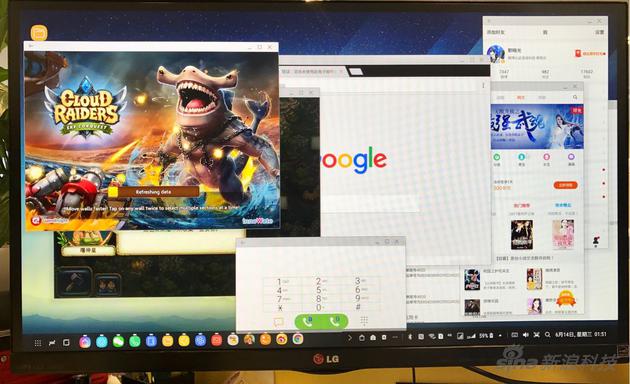Screen dimensions: 630x384
Task: Click the Google logo in Chrome window
Action: point(354,160)
